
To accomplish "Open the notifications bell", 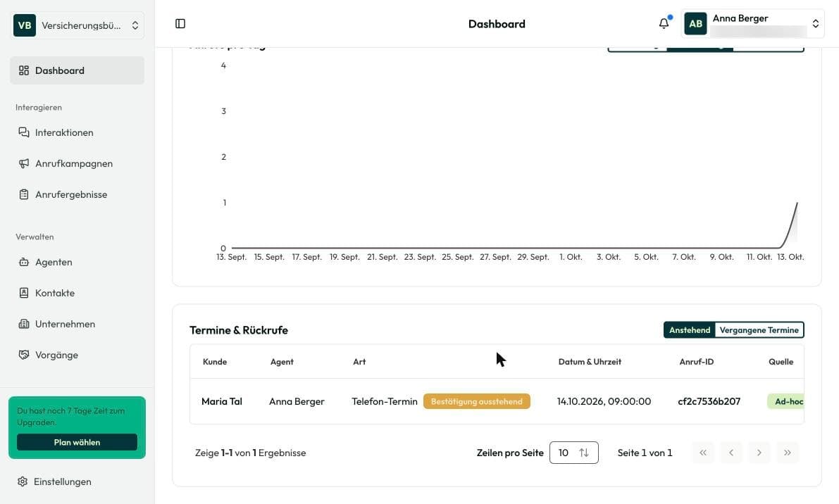I will pos(664,23).
